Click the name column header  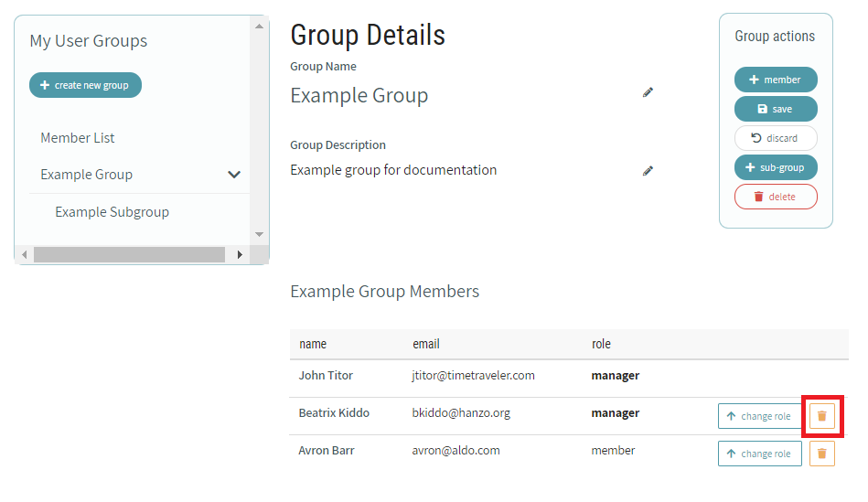point(313,344)
